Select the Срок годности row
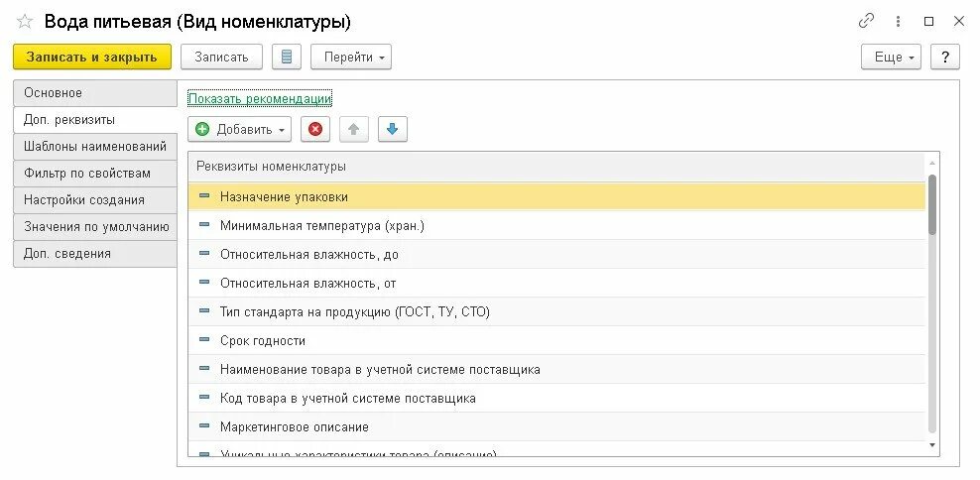 click(x=556, y=340)
